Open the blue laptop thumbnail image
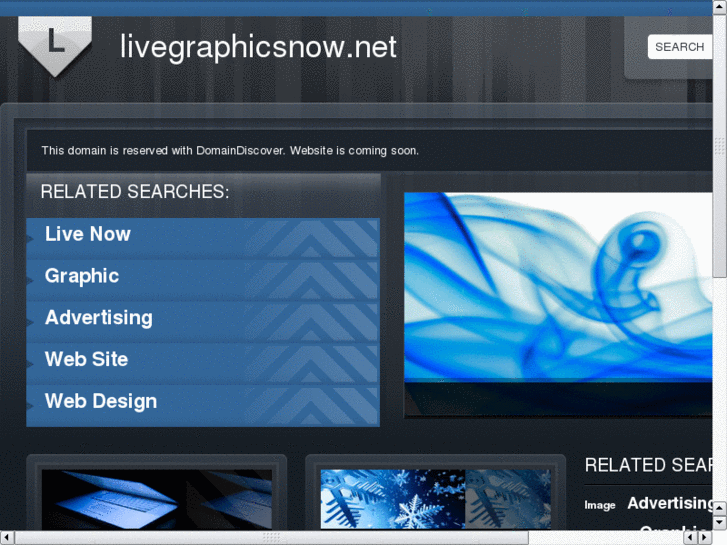Screen dimensions: 727x545 [157, 500]
